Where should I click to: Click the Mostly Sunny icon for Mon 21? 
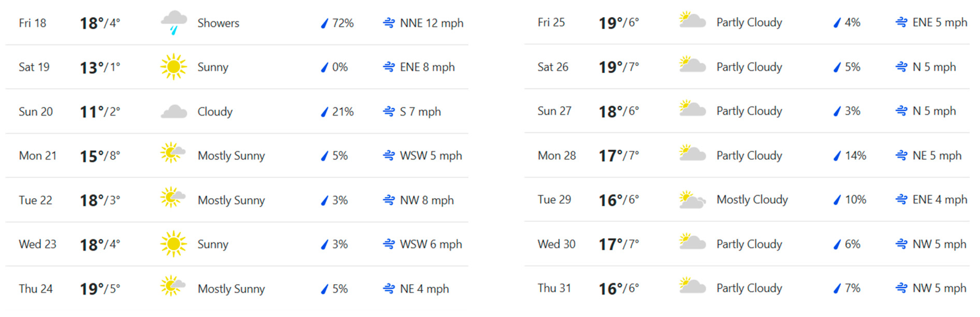(x=173, y=153)
